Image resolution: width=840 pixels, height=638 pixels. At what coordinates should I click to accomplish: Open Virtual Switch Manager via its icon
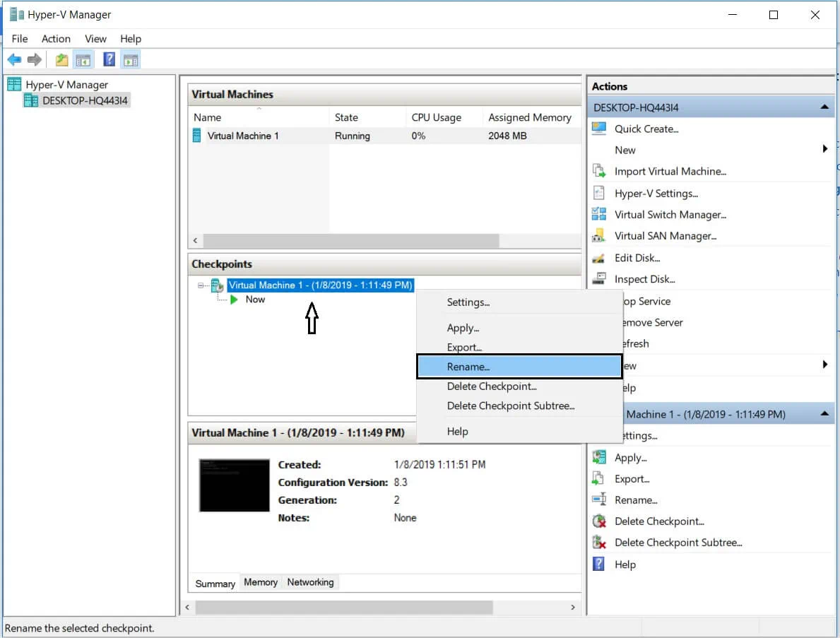pyautogui.click(x=599, y=215)
